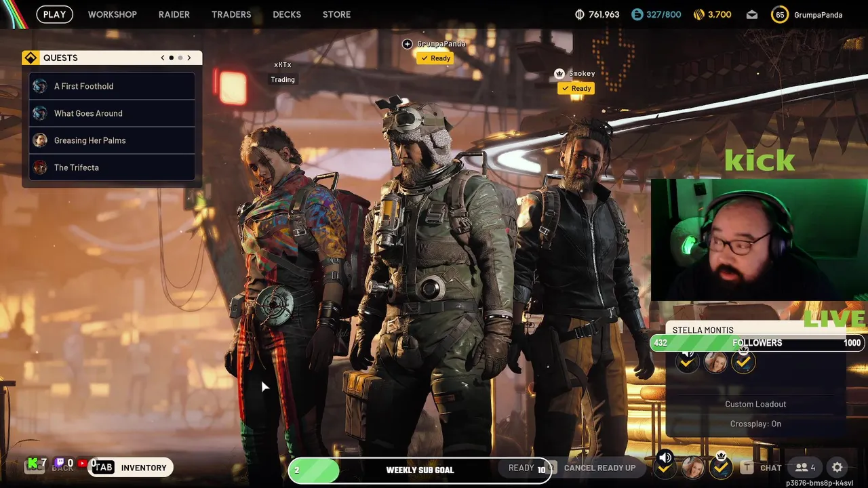Click the Weekly Sub Goal progress bar

pos(420,470)
